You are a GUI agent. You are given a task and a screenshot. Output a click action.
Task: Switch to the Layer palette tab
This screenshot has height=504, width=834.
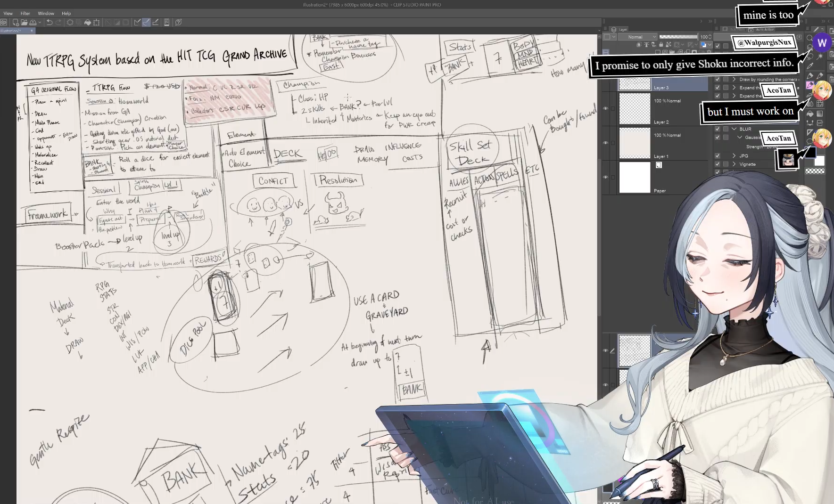pyautogui.click(x=619, y=29)
